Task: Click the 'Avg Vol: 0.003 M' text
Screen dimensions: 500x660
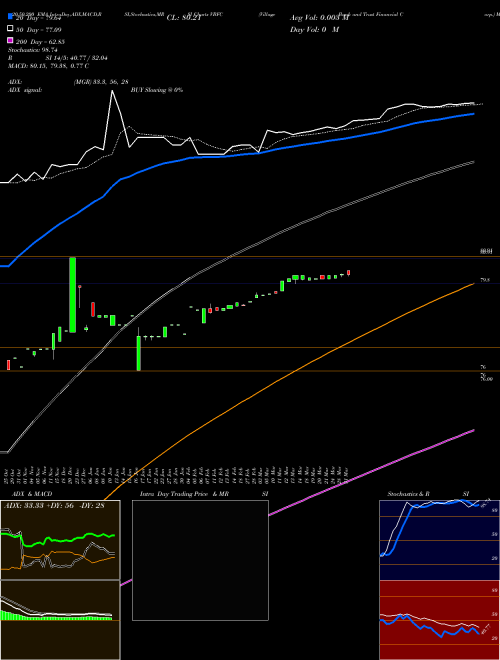Action: pyautogui.click(x=319, y=18)
